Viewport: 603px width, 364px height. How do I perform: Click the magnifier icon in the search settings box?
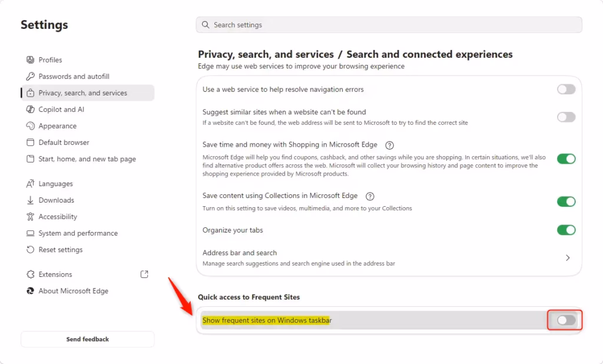click(x=206, y=25)
